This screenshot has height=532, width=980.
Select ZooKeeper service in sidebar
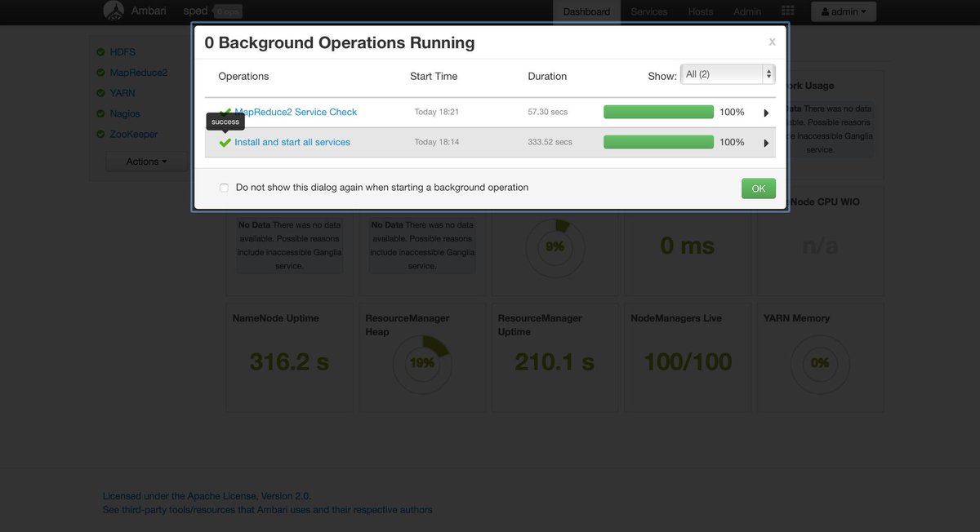134,134
